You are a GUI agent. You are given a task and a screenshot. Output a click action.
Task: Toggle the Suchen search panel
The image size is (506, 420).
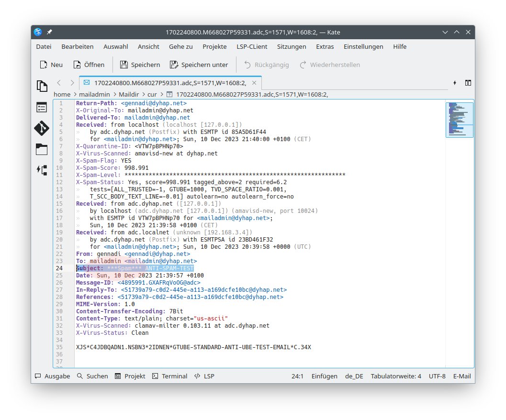point(92,376)
